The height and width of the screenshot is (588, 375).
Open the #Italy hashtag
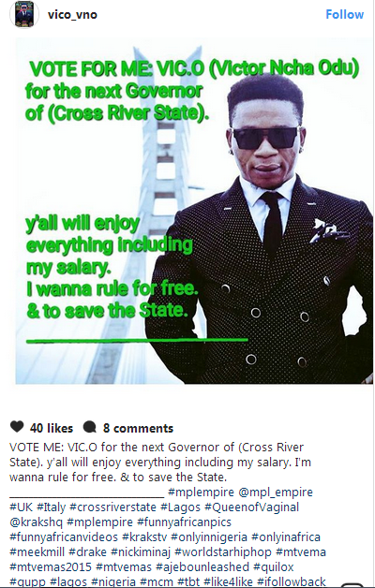(x=51, y=507)
